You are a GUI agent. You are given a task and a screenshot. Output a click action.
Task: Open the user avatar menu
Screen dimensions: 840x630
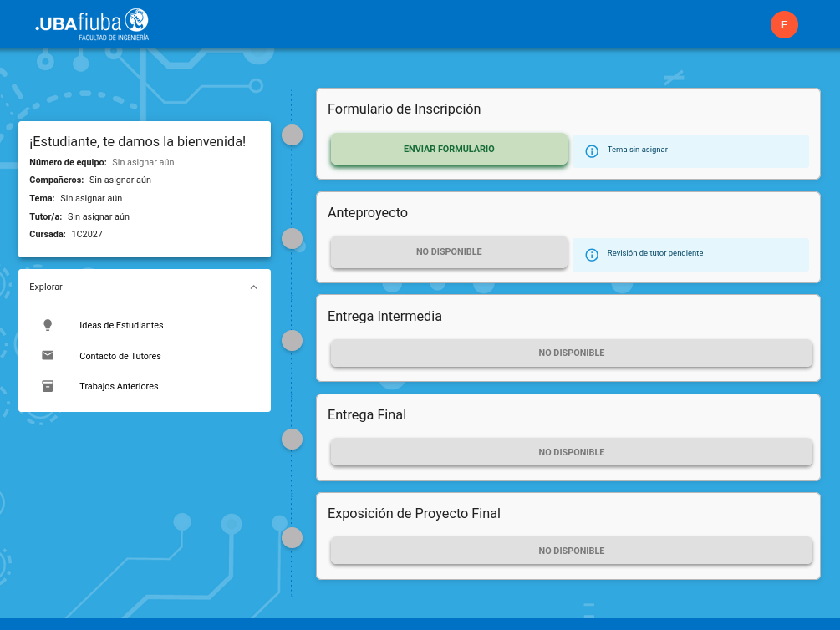(x=784, y=25)
